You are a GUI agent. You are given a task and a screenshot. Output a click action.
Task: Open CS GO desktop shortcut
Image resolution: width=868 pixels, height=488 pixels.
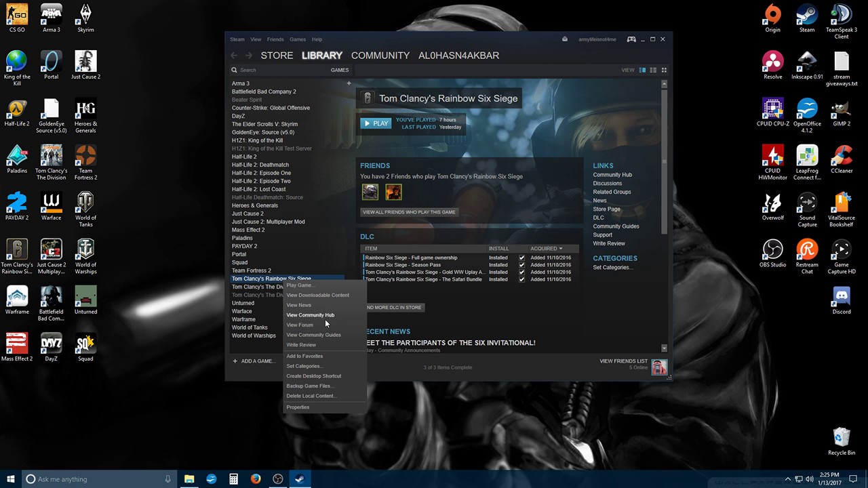click(17, 18)
